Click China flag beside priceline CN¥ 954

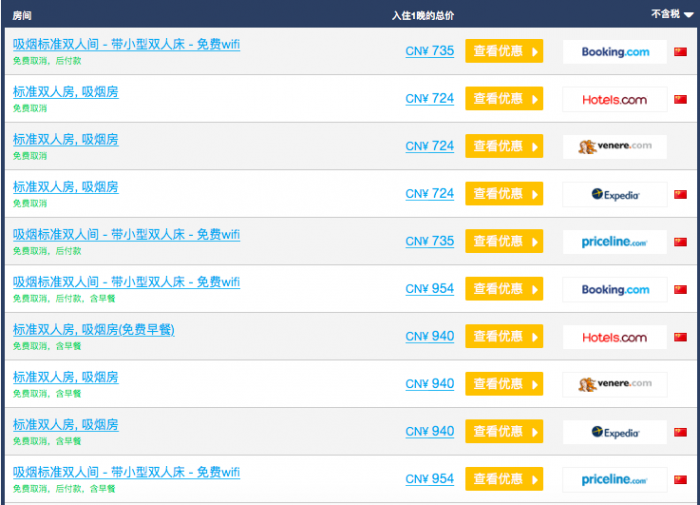coord(680,480)
